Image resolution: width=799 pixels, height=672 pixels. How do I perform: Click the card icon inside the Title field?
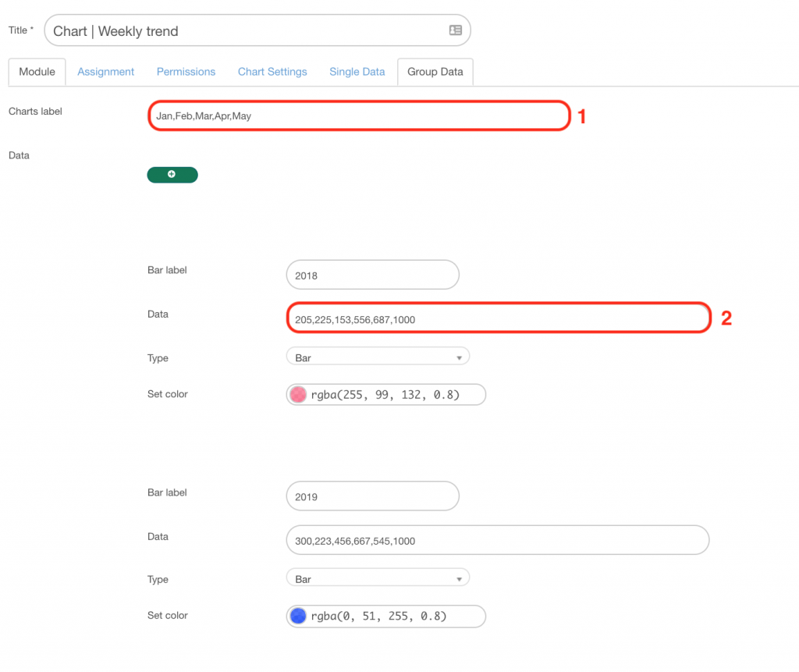(455, 30)
